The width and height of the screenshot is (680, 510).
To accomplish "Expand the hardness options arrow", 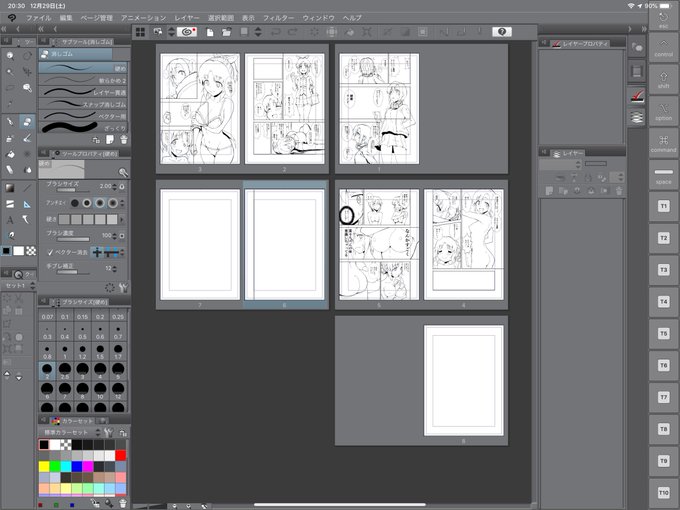I will 122,219.
